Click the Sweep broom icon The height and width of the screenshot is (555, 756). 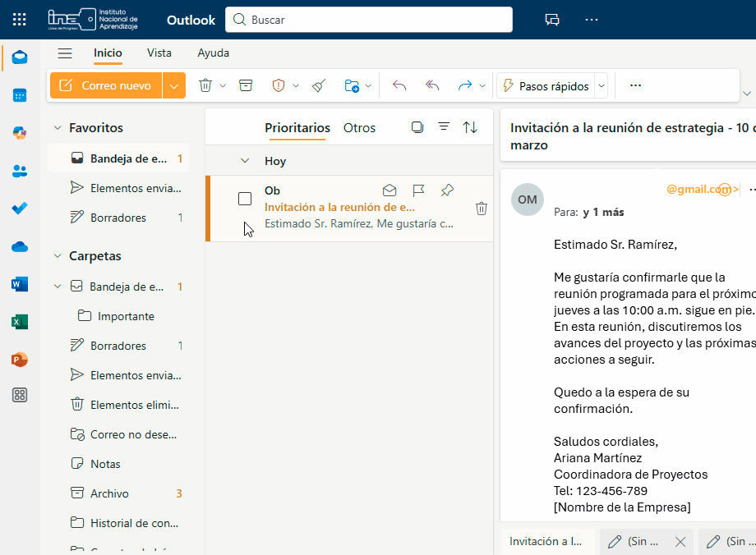pyautogui.click(x=319, y=85)
